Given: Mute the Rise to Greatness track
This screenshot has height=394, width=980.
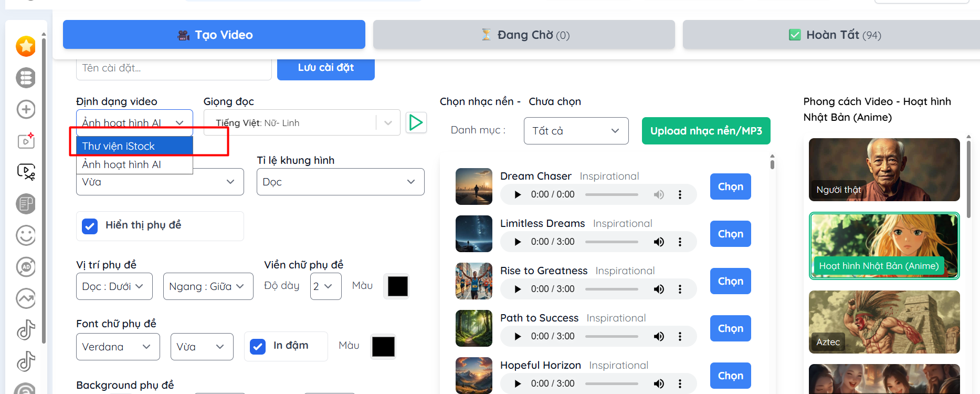Looking at the screenshot, I should click(x=658, y=289).
